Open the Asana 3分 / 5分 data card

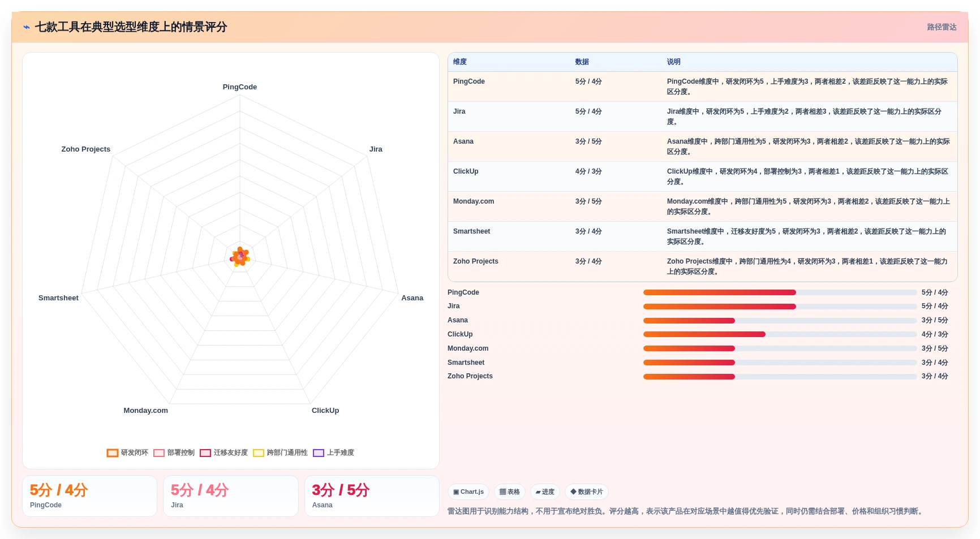tap(372, 496)
